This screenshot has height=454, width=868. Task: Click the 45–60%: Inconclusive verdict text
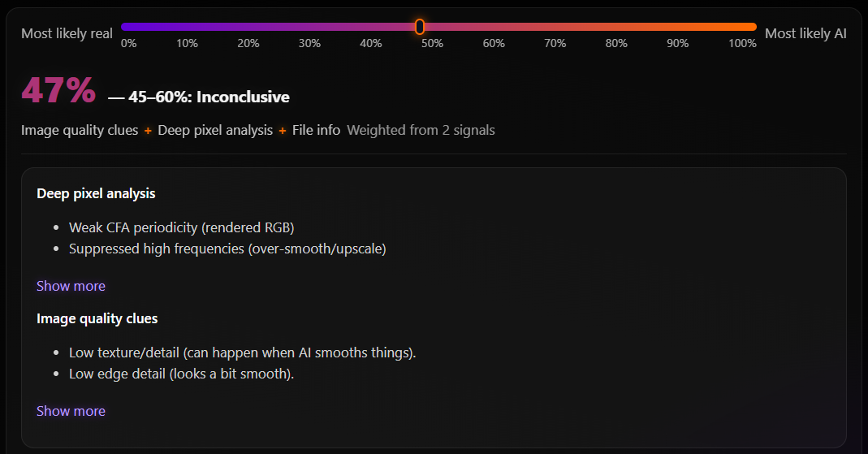(209, 97)
